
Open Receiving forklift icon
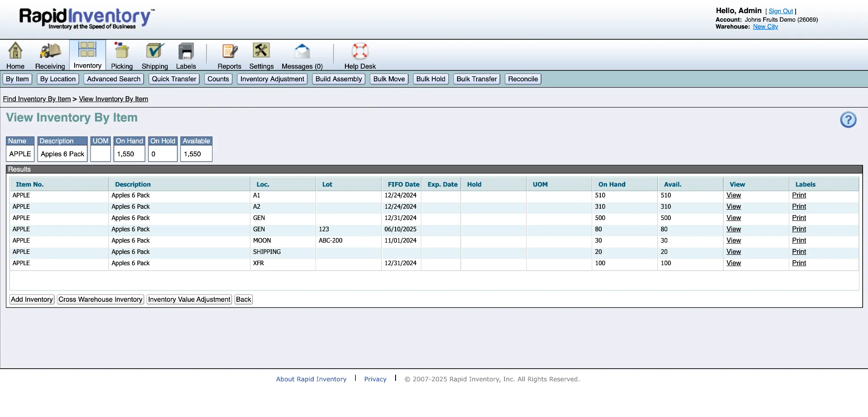pos(50,51)
